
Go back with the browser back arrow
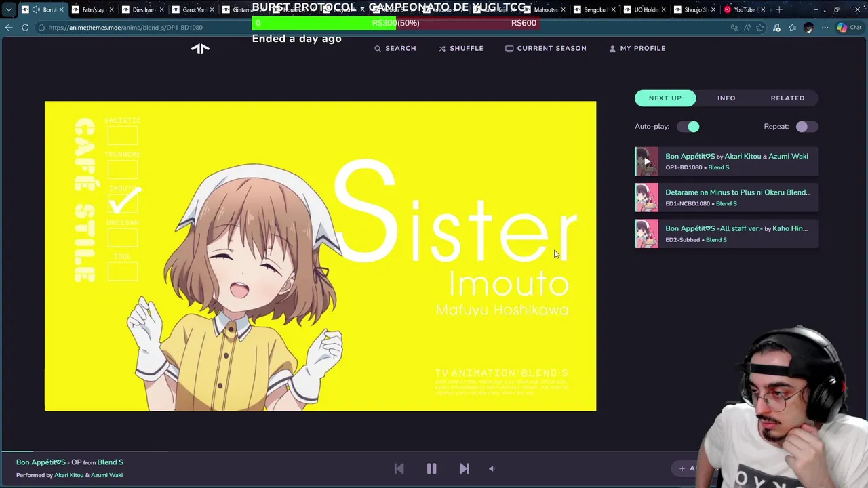pyautogui.click(x=9, y=28)
